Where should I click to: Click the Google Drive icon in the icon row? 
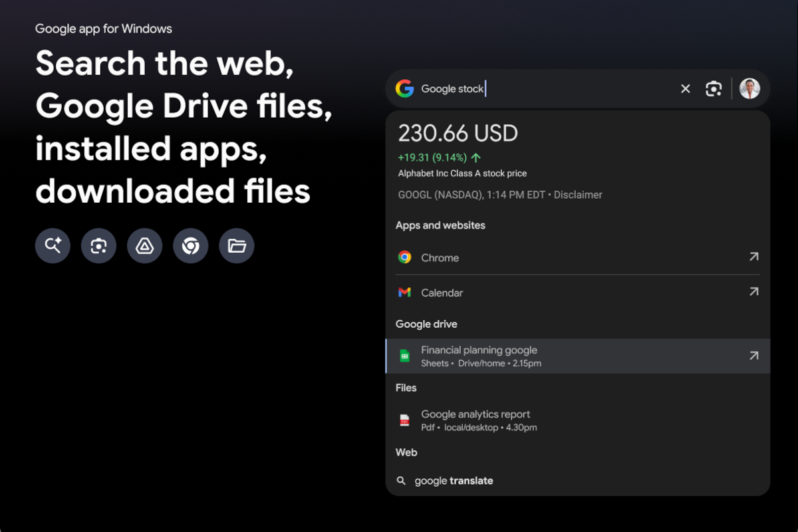(144, 245)
